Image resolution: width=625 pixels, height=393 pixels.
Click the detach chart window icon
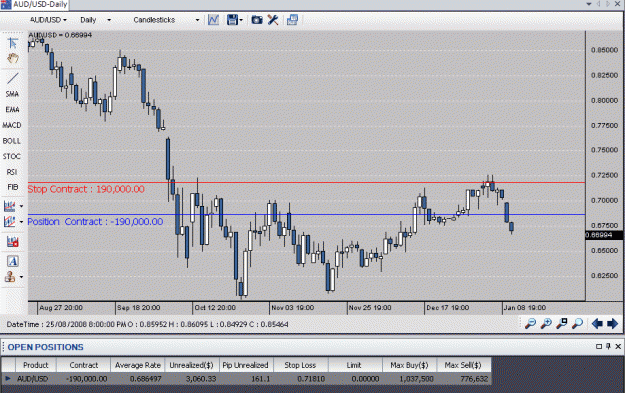click(x=293, y=20)
